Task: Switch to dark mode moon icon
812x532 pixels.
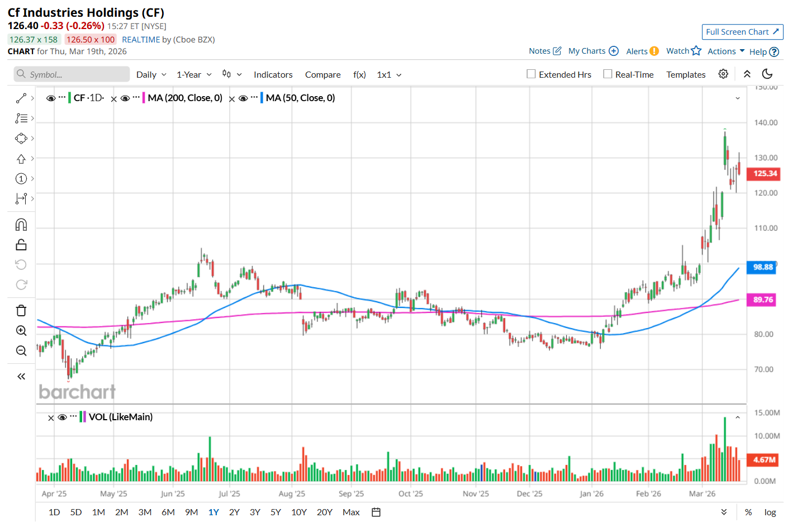Action: [x=767, y=74]
